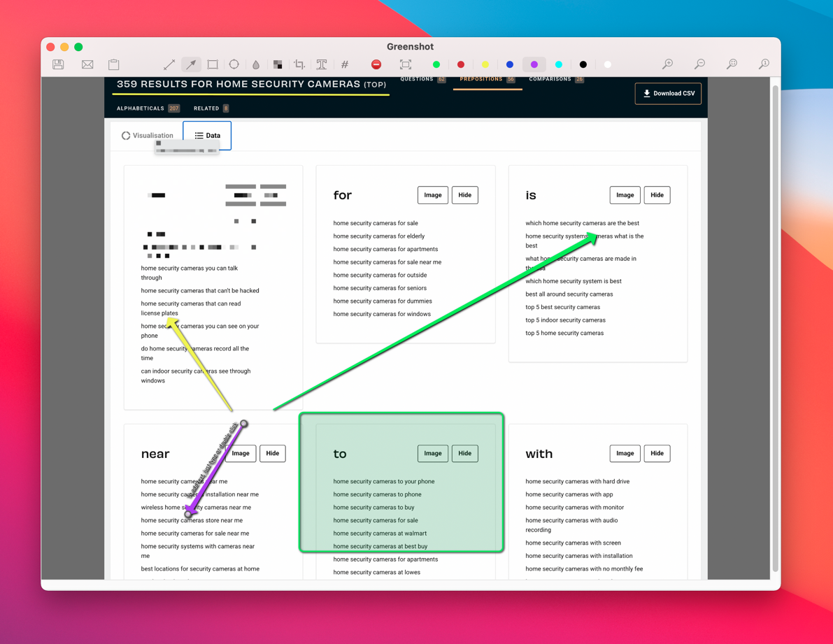Open the Comparisons tab
This screenshot has width=833, height=644.
point(556,80)
